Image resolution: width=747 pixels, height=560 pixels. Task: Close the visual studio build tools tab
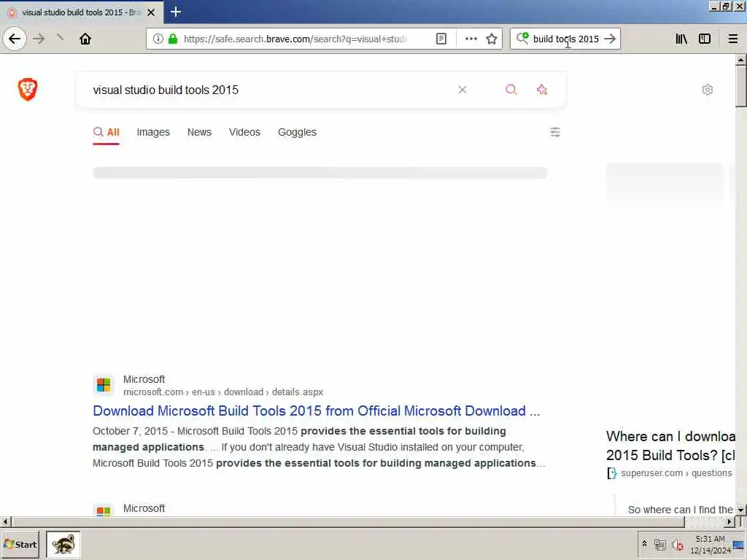(151, 12)
